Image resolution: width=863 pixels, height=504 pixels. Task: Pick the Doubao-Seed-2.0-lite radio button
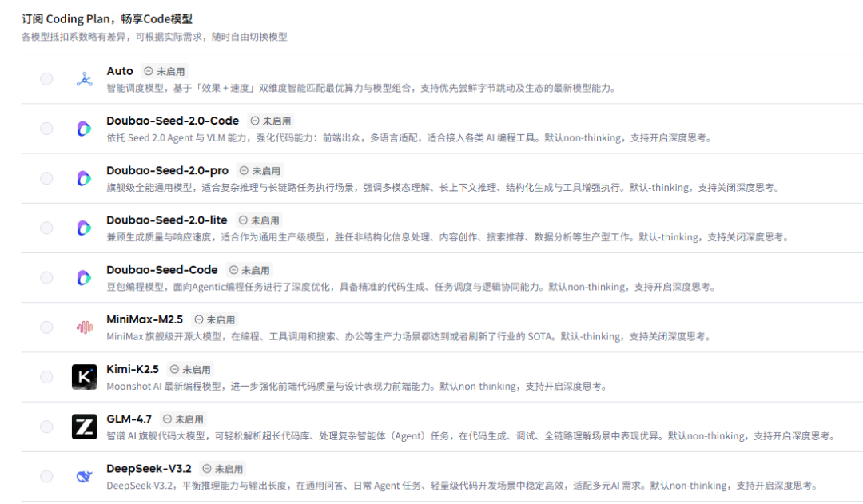(x=47, y=228)
